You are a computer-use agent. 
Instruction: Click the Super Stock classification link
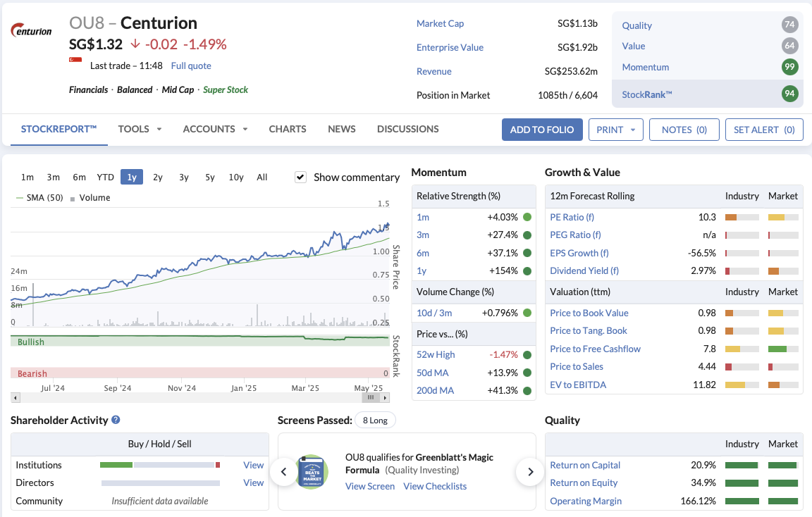(x=226, y=89)
